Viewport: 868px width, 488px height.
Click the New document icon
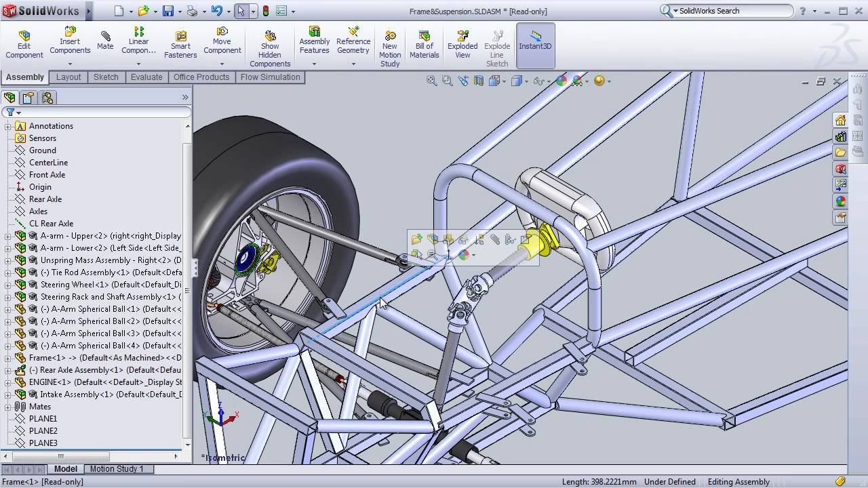coord(119,11)
